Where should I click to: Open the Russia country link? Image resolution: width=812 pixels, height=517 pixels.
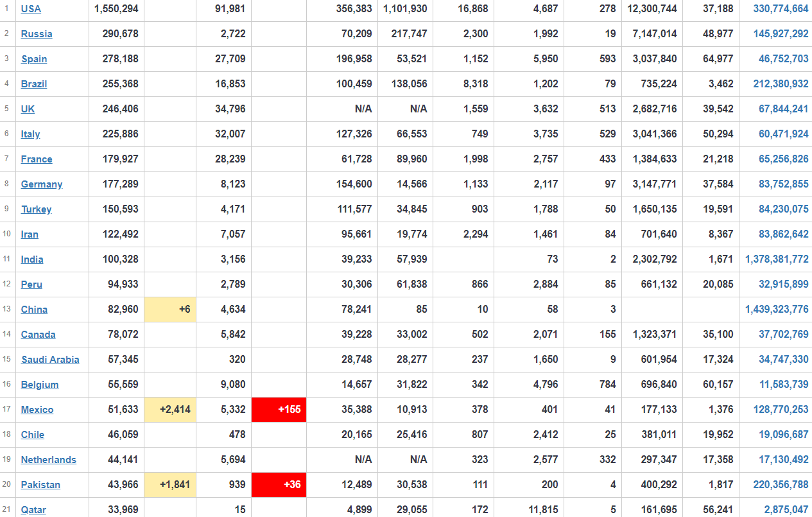tap(37, 34)
